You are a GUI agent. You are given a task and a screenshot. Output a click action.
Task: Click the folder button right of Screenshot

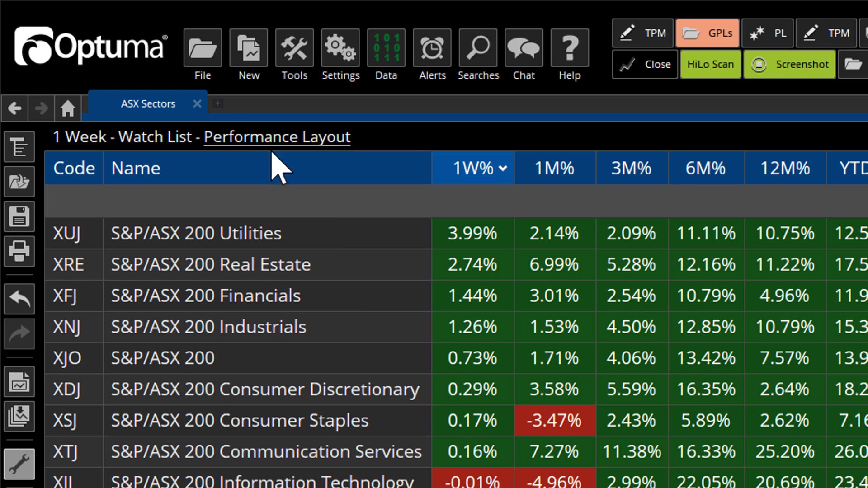tap(853, 64)
